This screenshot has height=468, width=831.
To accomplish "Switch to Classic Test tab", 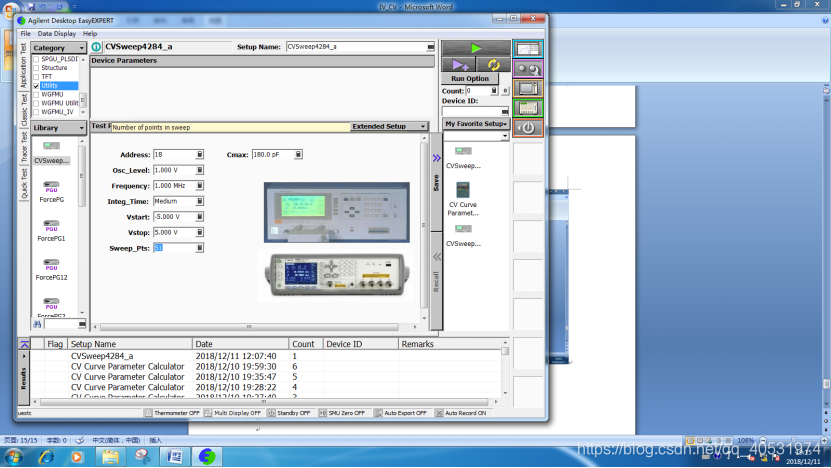I will point(23,110).
